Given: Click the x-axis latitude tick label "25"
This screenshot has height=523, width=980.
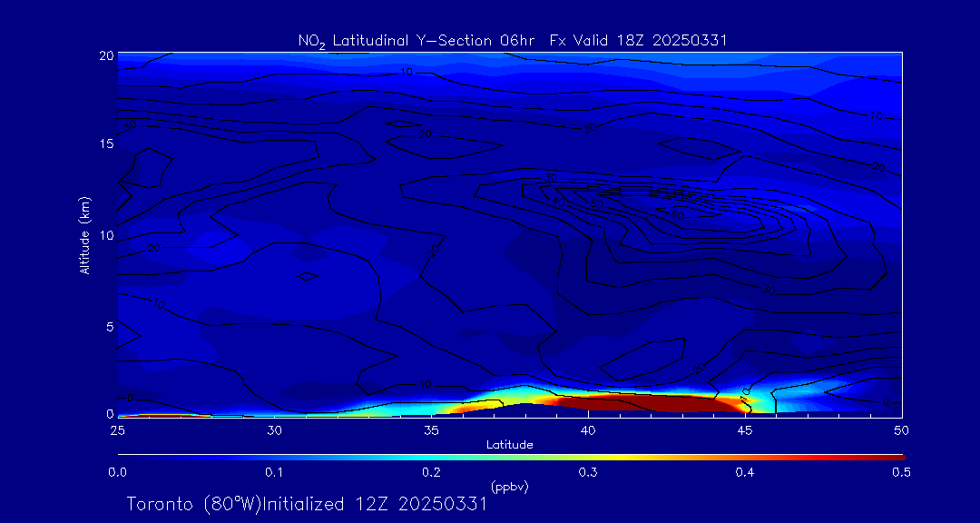Looking at the screenshot, I should tap(117, 430).
